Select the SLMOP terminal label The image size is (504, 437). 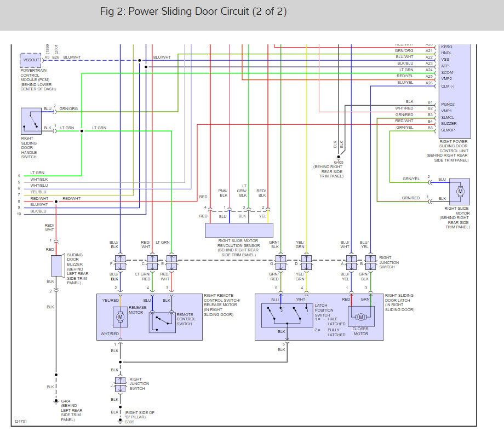pyautogui.click(x=448, y=130)
